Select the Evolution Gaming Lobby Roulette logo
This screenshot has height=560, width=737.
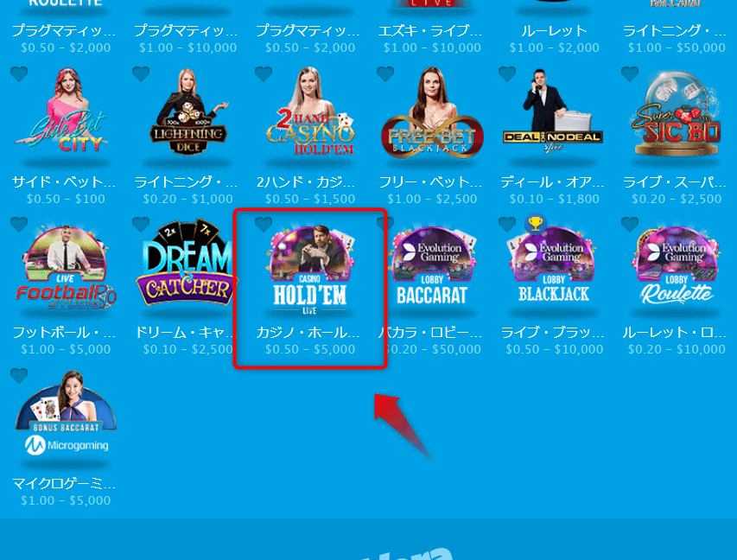[677, 265]
